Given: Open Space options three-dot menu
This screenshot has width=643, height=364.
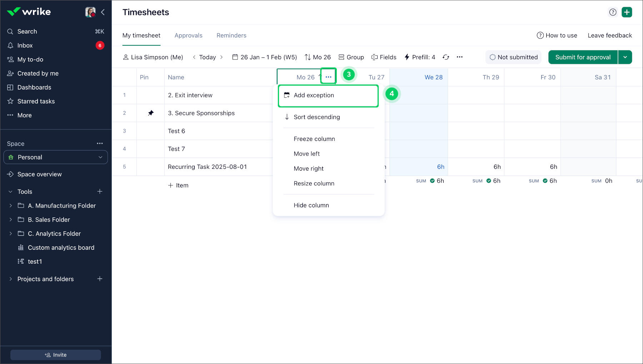Looking at the screenshot, I should [x=100, y=143].
